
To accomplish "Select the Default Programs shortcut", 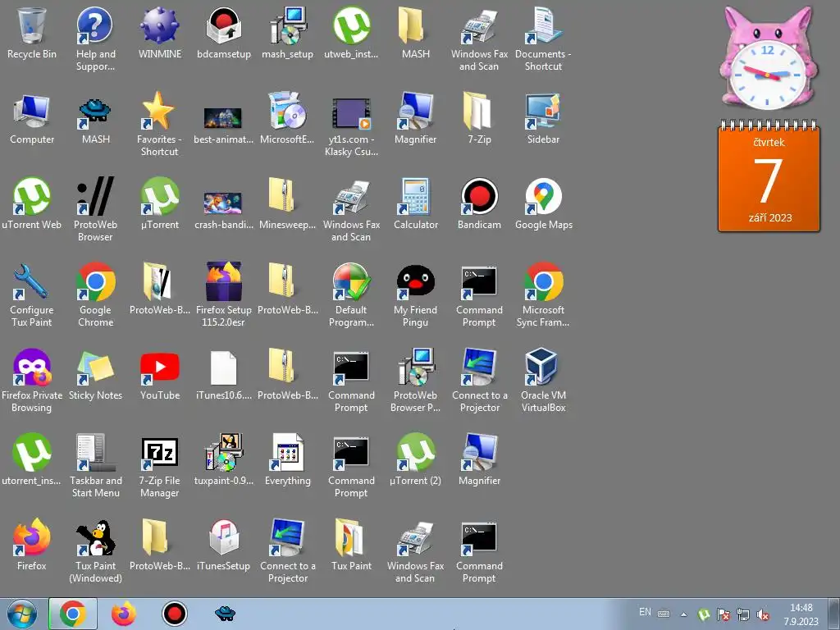I will [x=351, y=281].
